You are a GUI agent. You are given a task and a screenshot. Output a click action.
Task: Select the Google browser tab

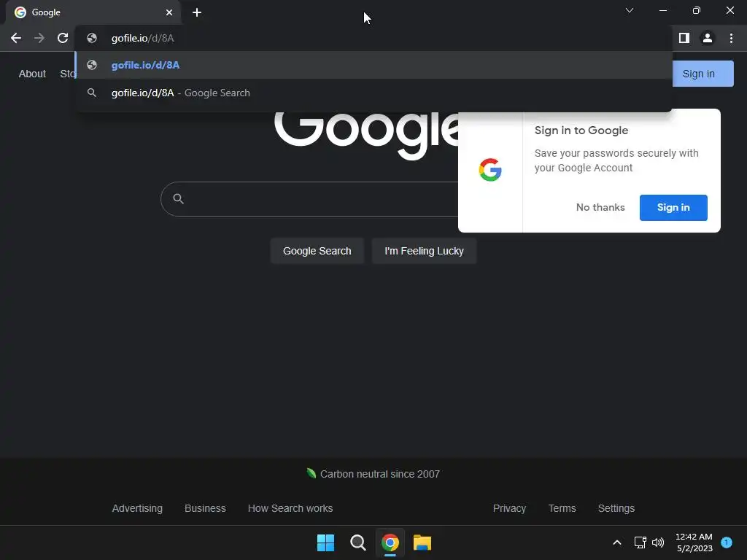tap(93, 12)
